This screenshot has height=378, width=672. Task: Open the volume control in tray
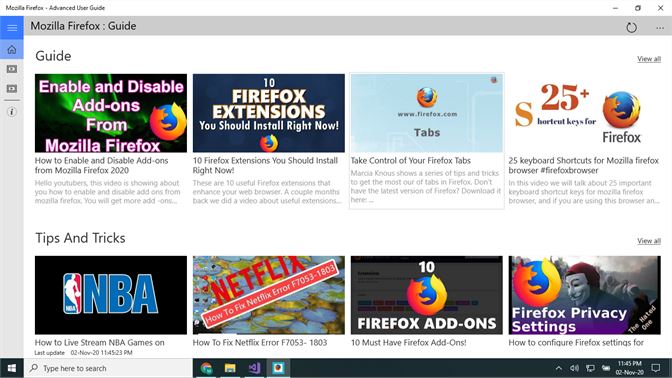point(574,368)
